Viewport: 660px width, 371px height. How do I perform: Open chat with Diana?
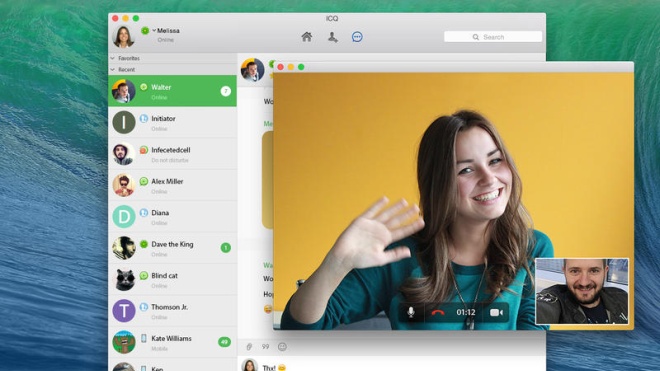pos(173,216)
